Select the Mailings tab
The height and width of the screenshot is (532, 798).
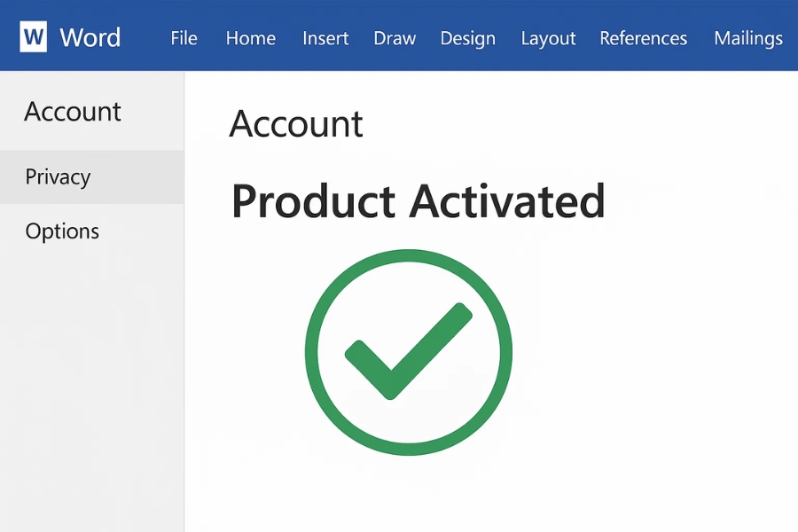click(747, 39)
